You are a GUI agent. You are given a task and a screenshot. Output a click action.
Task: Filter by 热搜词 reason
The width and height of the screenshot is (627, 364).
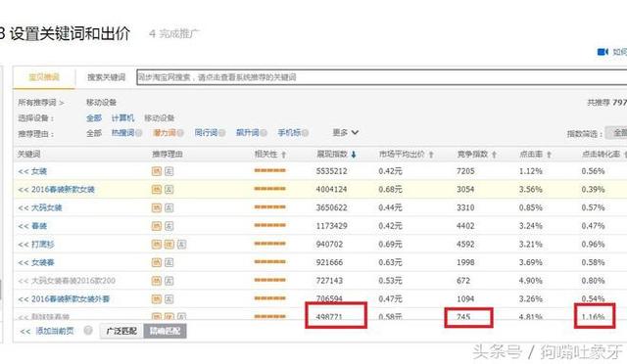click(x=122, y=133)
